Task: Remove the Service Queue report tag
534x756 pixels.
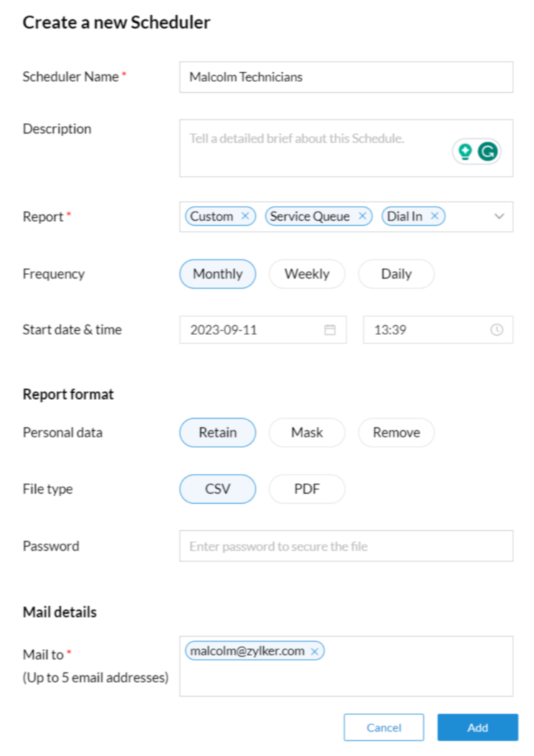Action: 362,217
